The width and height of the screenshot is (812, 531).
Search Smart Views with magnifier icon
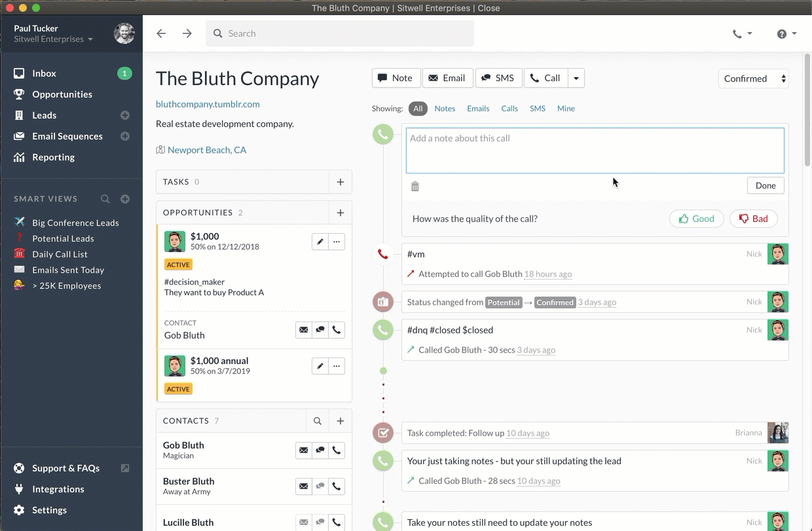pyautogui.click(x=105, y=199)
